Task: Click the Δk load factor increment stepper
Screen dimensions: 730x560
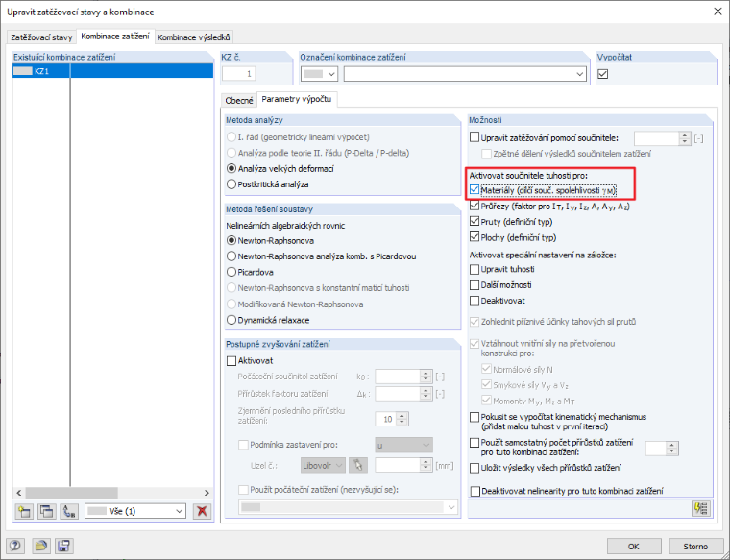Action: 426,394
